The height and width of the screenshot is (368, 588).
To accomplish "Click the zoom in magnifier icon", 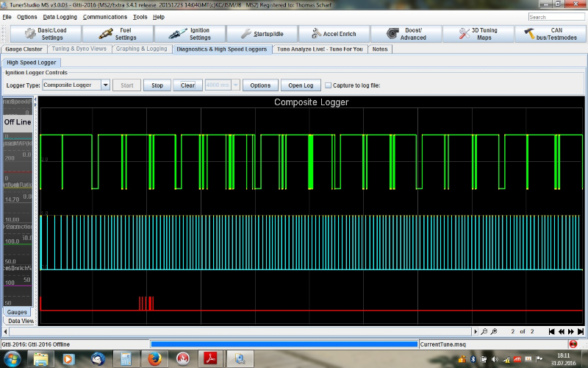I will pyautogui.click(x=494, y=331).
